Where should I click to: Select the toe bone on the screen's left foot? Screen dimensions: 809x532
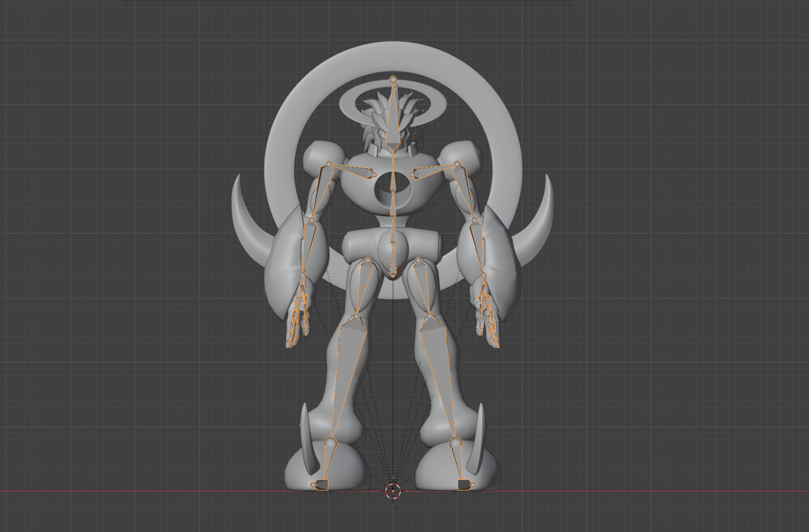pyautogui.click(x=321, y=485)
